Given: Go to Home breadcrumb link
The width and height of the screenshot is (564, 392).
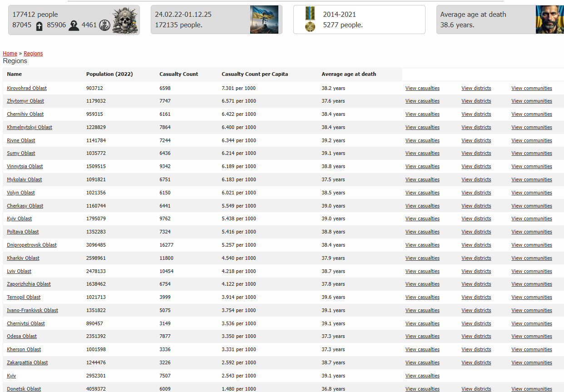Looking at the screenshot, I should (x=10, y=54).
